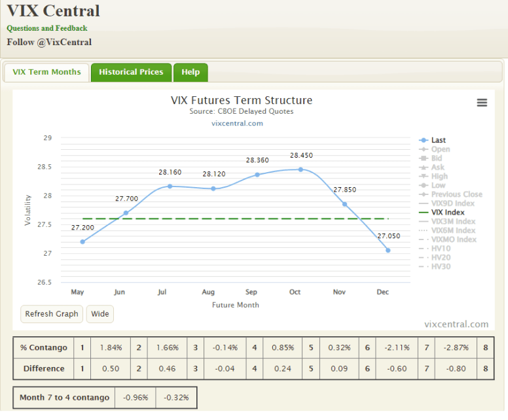Image resolution: width=508 pixels, height=420 pixels.
Task: Open the chart hamburger context menu
Action: (482, 103)
